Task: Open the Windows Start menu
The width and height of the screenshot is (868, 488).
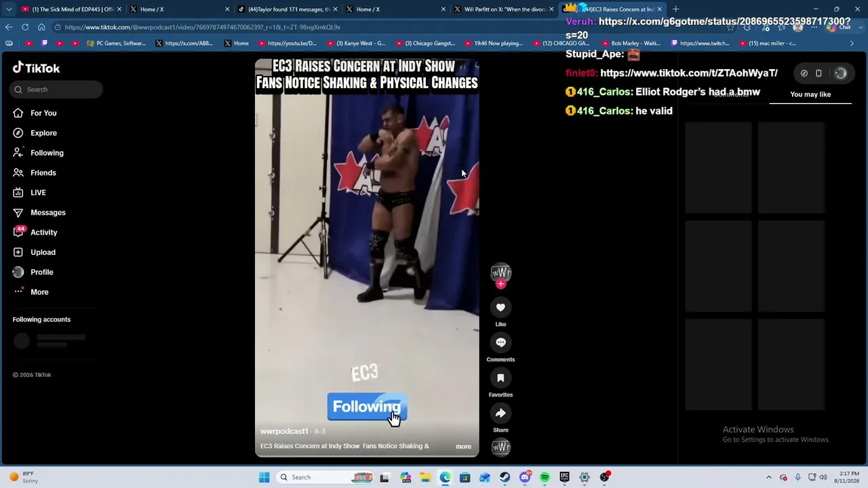Action: (264, 477)
